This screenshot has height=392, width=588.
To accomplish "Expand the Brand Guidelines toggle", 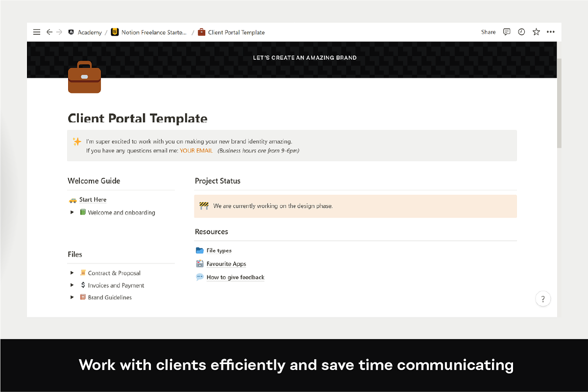I will click(72, 297).
